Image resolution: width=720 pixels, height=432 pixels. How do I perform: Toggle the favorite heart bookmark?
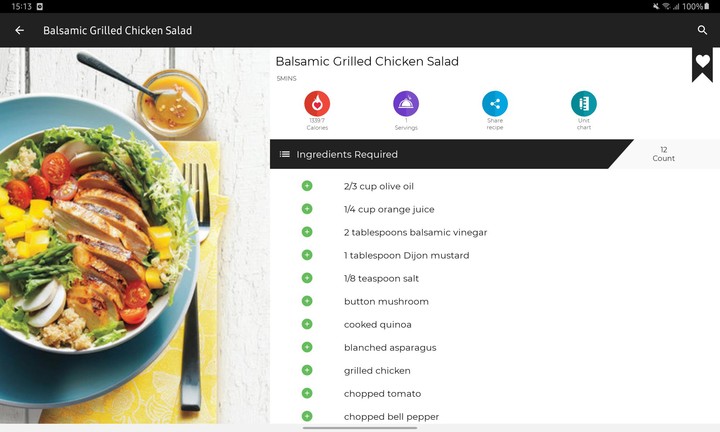tap(702, 62)
